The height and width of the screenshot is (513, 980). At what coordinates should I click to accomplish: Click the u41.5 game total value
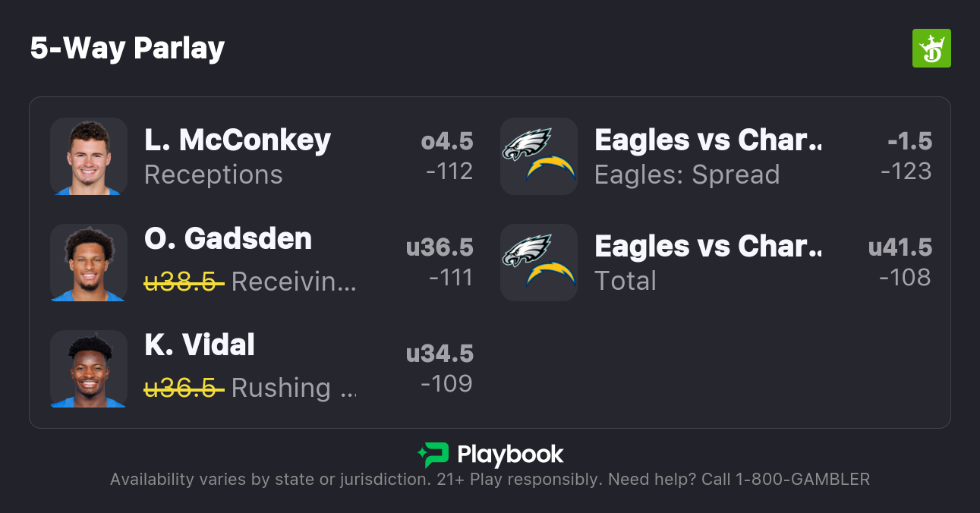tap(900, 247)
